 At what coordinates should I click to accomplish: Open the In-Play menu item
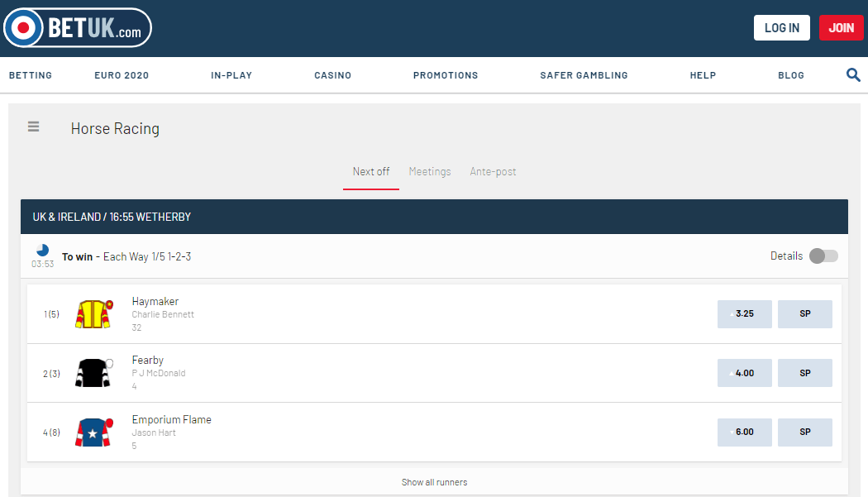pos(231,75)
